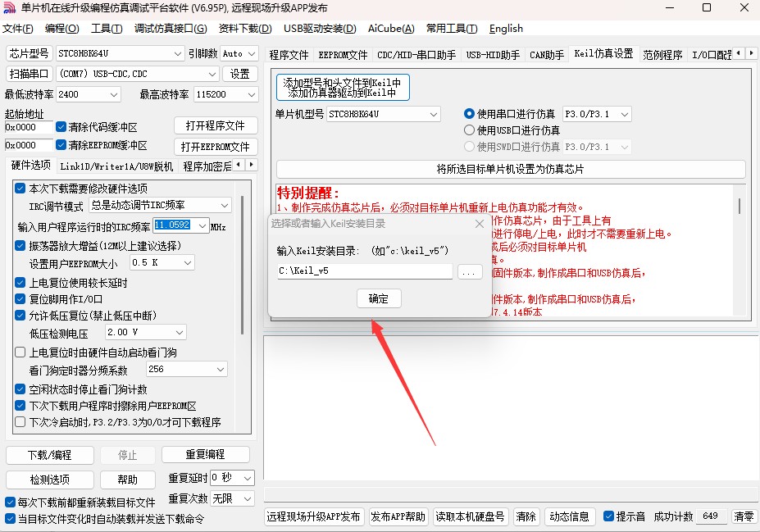Open the 资料下载(D) menu
Image resolution: width=760 pixels, height=532 pixels.
coord(245,29)
